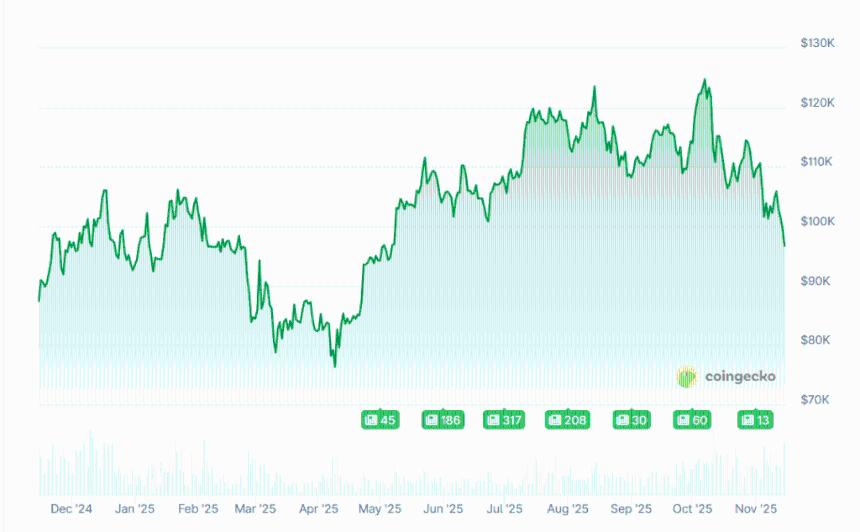860x532 pixels.
Task: Click the CoinGecko logo watermark
Action: 727,376
